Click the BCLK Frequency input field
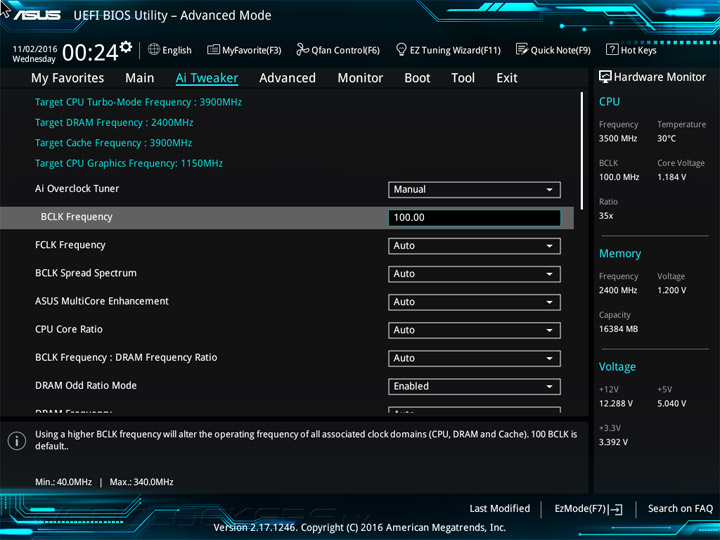 (x=474, y=218)
